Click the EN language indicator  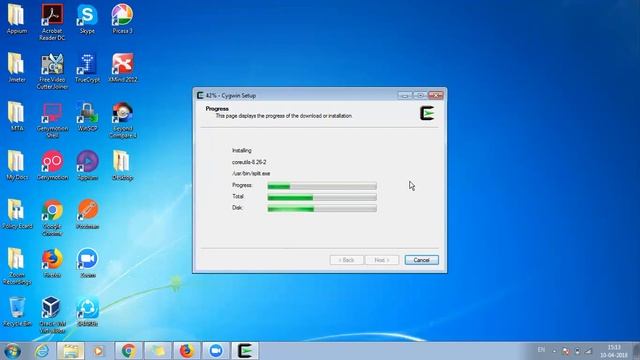point(541,350)
